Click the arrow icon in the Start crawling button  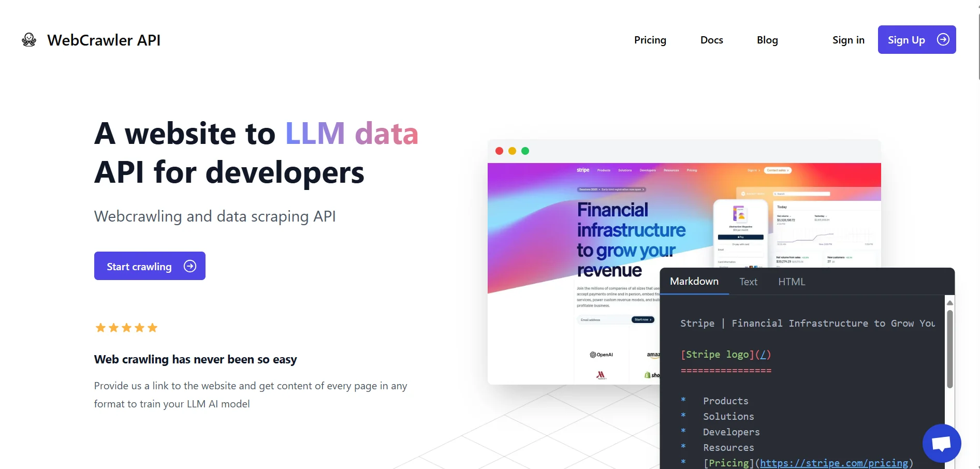pos(190,266)
